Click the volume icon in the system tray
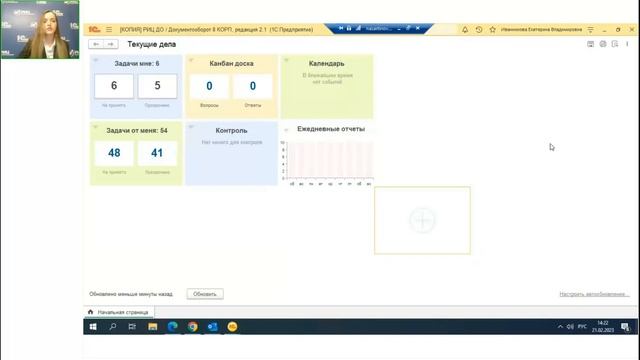The image size is (640, 360). 570,327
